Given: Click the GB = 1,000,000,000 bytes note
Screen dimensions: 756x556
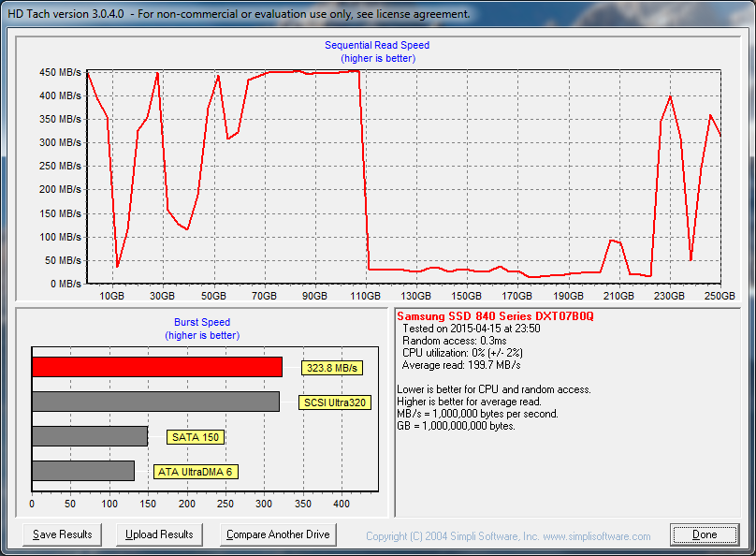Looking at the screenshot, I should pos(456,426).
